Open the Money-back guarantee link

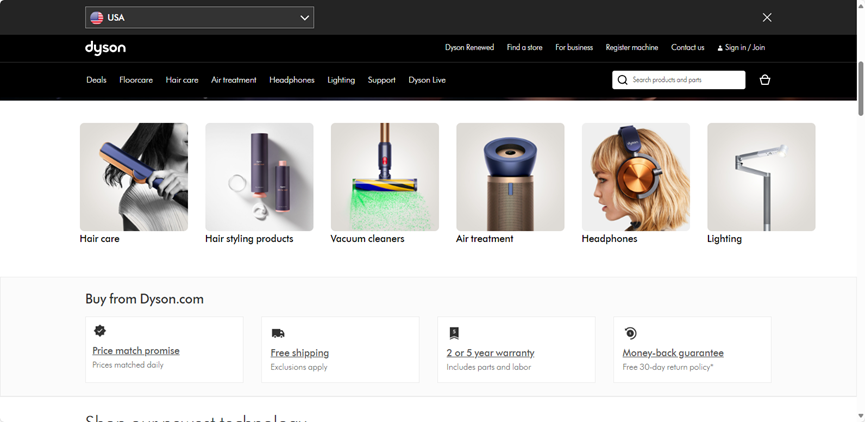673,352
